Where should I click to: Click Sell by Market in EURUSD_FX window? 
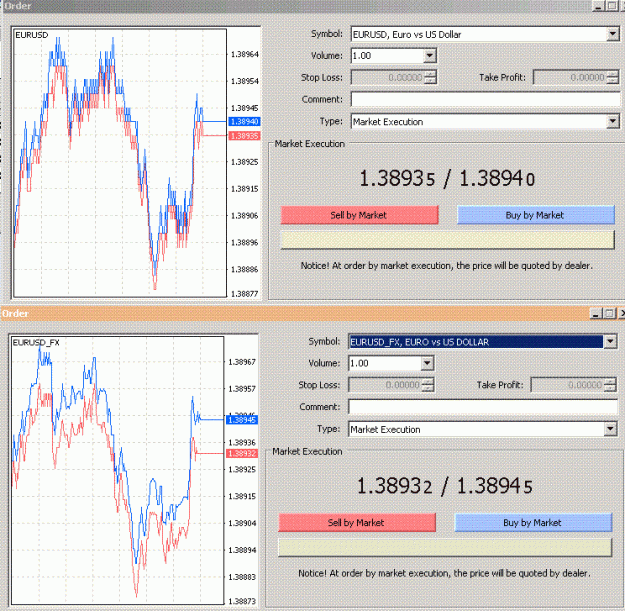pos(357,523)
